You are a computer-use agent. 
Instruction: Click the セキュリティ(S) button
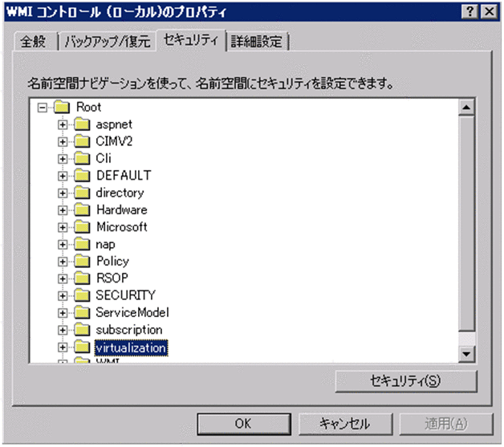pyautogui.click(x=406, y=381)
